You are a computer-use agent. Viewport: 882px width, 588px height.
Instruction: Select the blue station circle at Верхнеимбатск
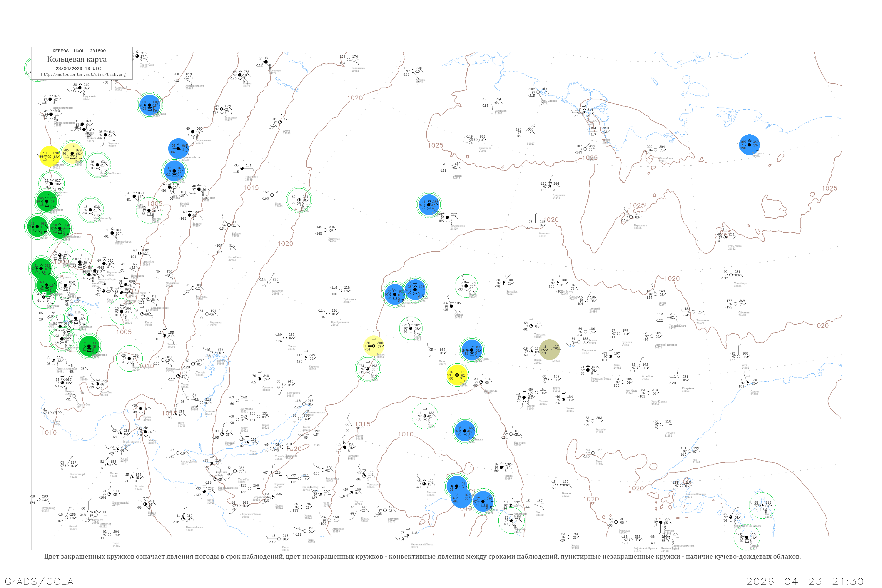tap(178, 149)
